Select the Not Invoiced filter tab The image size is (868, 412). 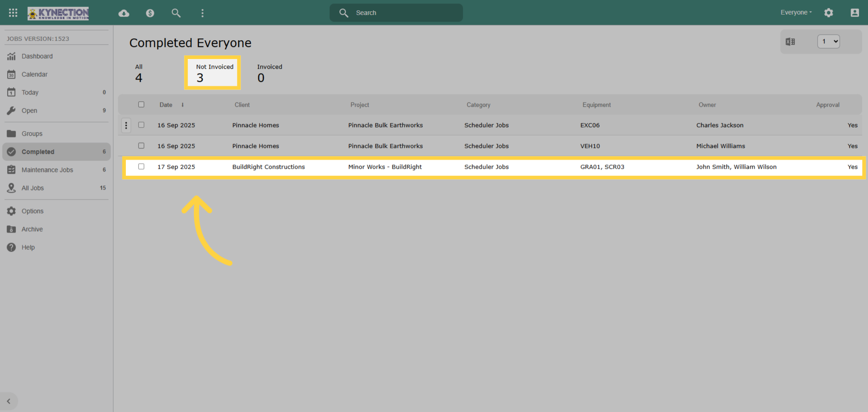tap(212, 73)
